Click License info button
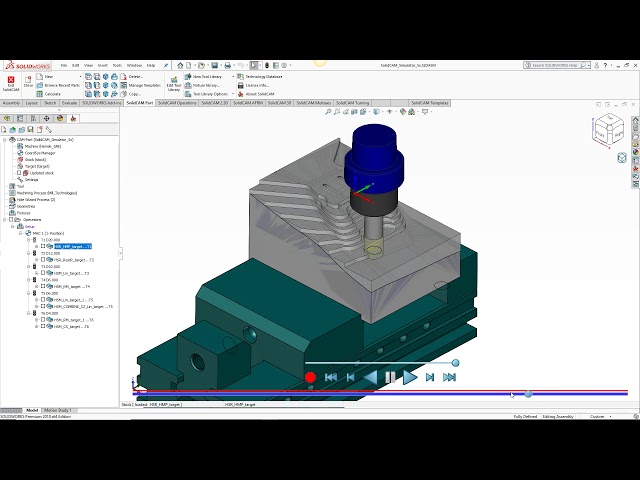 click(x=253, y=85)
